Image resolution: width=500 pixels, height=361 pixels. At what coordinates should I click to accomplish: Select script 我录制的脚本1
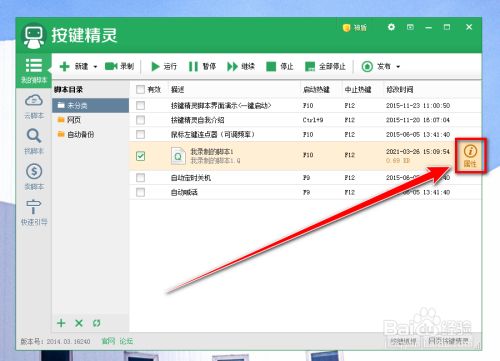pyautogui.click(x=212, y=152)
